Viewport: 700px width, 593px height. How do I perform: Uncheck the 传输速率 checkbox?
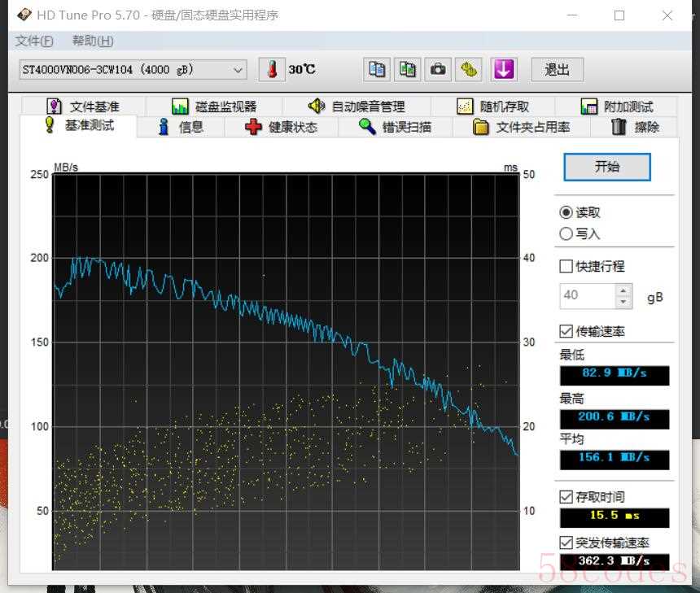(567, 331)
